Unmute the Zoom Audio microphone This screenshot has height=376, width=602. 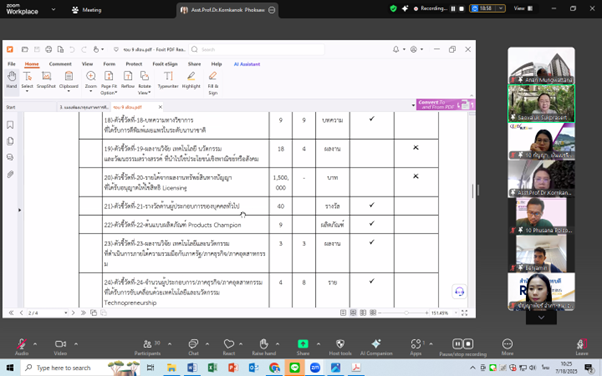(22, 346)
